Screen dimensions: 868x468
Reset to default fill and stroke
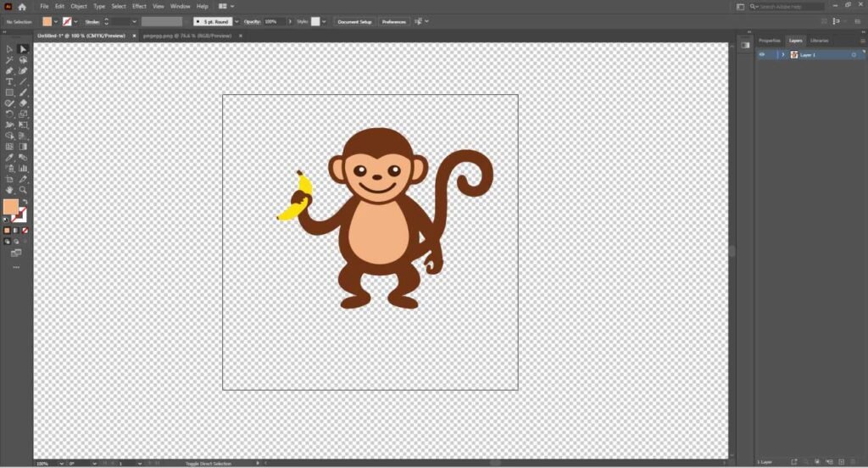tap(6, 220)
